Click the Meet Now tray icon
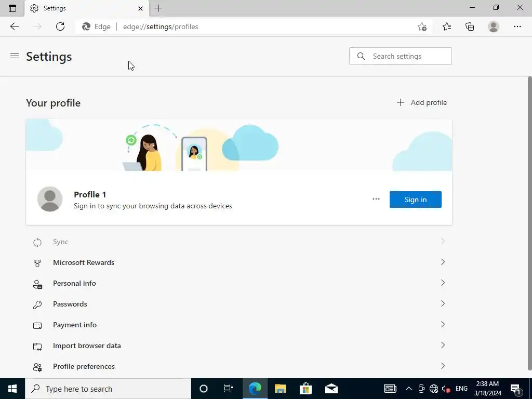This screenshot has width=532, height=399. (421, 389)
